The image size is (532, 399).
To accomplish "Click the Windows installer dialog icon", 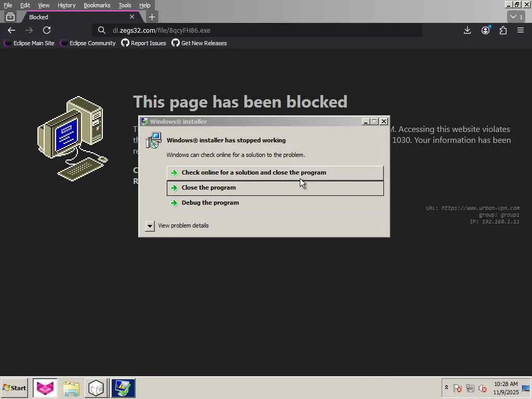I will [x=154, y=140].
